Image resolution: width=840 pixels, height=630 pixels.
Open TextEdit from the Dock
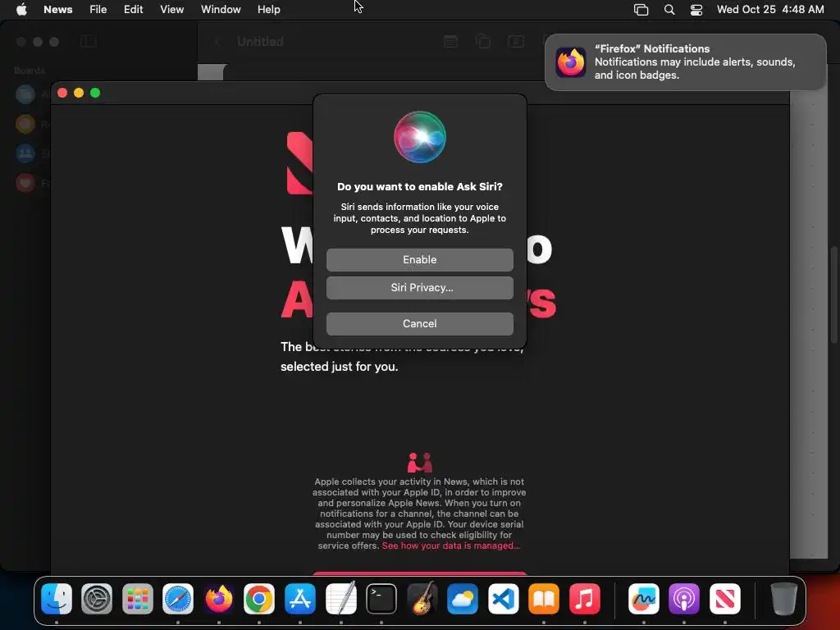[x=340, y=598]
